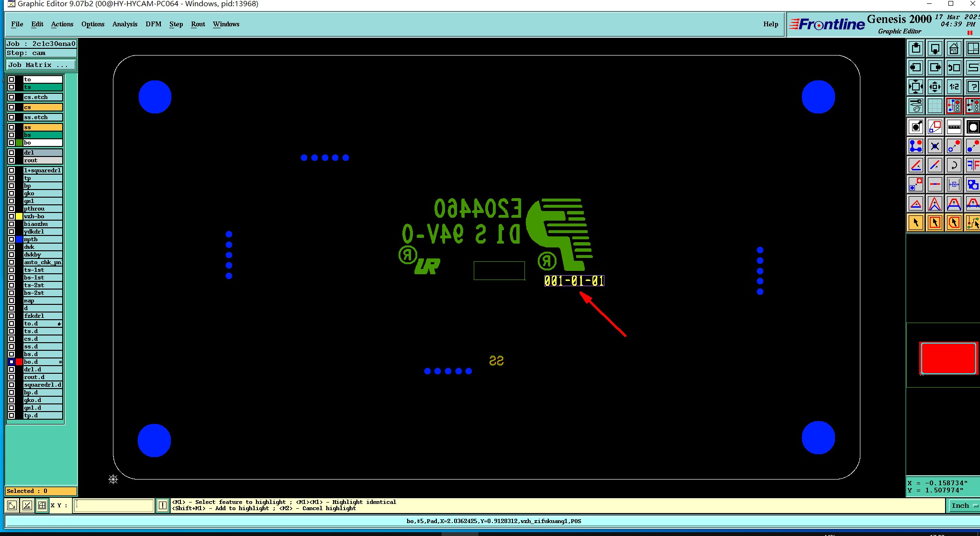The height and width of the screenshot is (536, 980).
Task: Enable the checkbox for the npth layer
Action: (x=11, y=239)
